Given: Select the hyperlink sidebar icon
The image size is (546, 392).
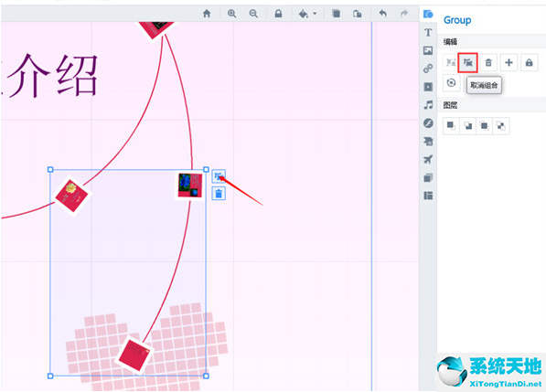Looking at the screenshot, I should 428,69.
